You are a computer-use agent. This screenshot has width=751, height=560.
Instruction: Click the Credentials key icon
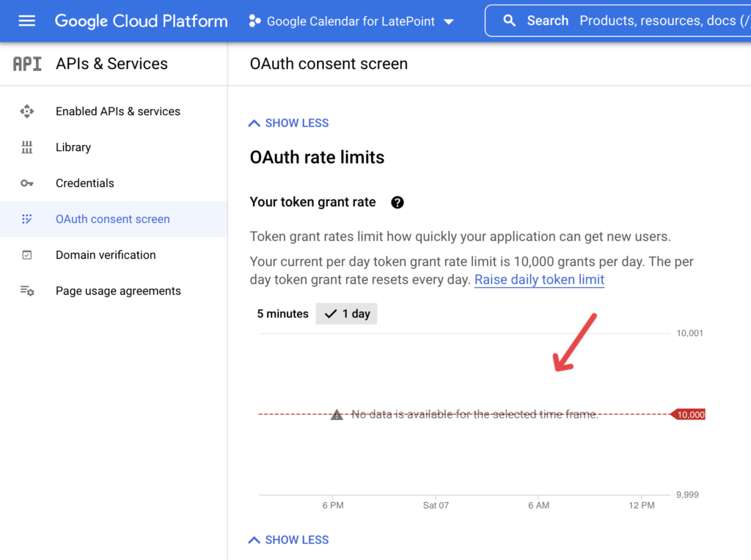pyautogui.click(x=27, y=183)
